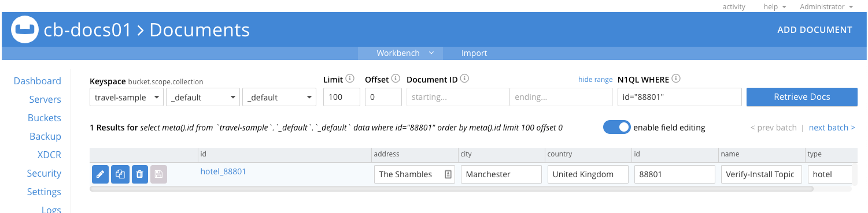868x213 pixels.
Task: Open the _default collection dropdown
Action: 279,97
